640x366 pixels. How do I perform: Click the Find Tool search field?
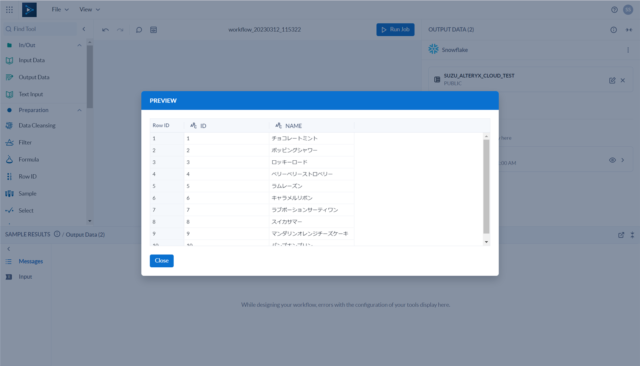point(40,29)
